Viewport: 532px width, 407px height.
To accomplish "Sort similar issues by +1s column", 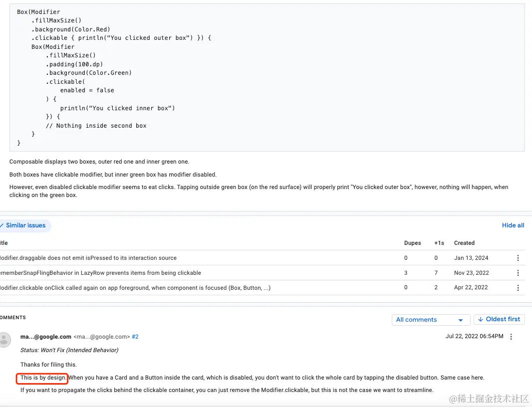I will pyautogui.click(x=439, y=243).
